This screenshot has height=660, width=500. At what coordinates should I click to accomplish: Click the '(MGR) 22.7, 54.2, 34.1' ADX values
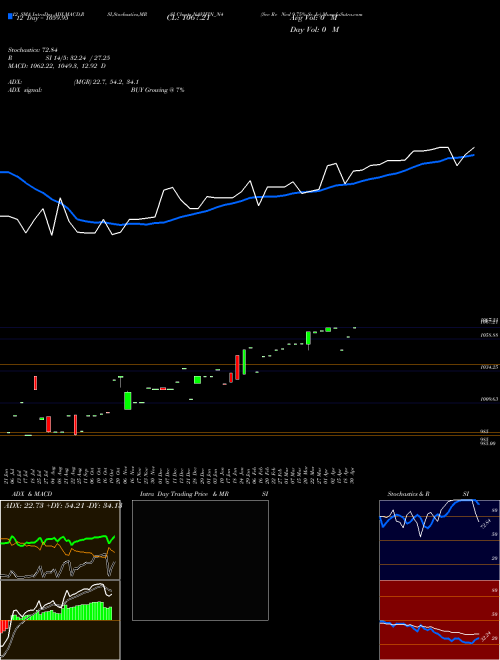click(x=106, y=82)
